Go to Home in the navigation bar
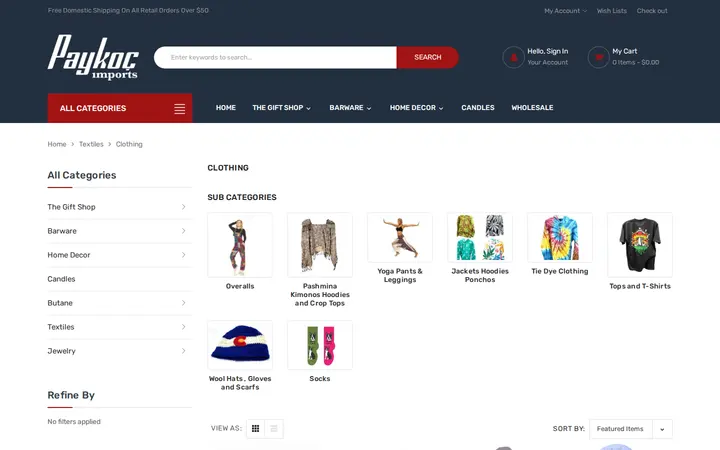 pyautogui.click(x=226, y=108)
